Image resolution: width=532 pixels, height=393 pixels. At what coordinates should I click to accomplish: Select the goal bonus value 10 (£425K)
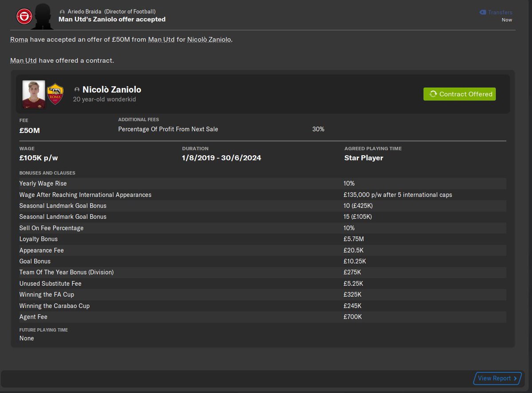point(357,206)
